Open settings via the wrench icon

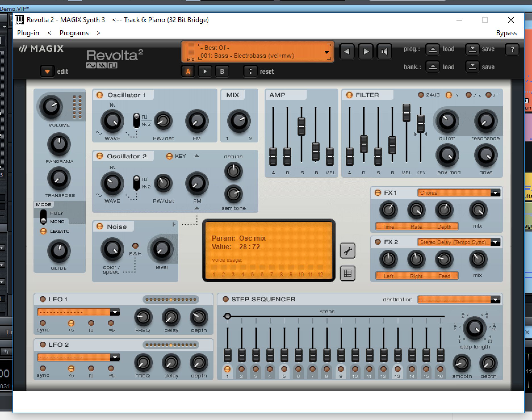tap(348, 251)
